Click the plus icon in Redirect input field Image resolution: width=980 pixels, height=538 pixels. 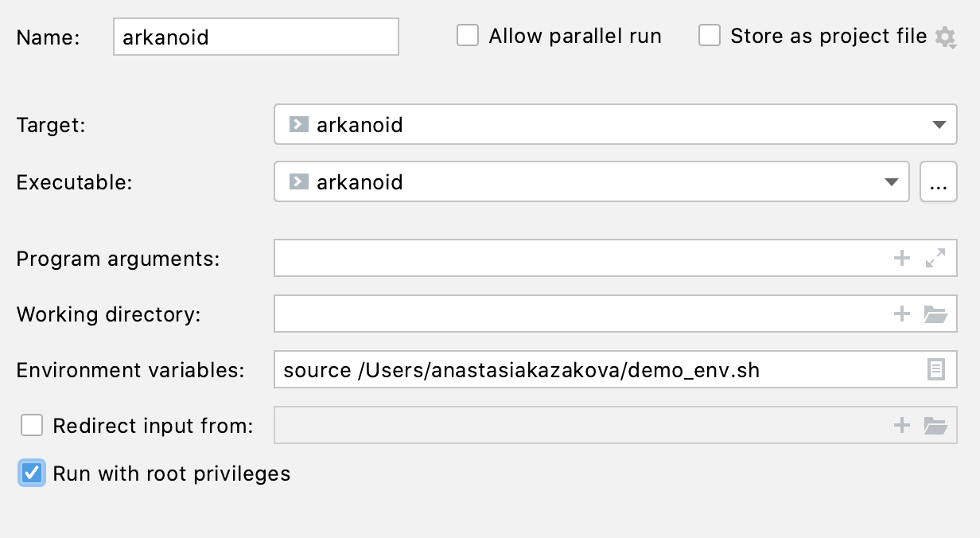(902, 426)
